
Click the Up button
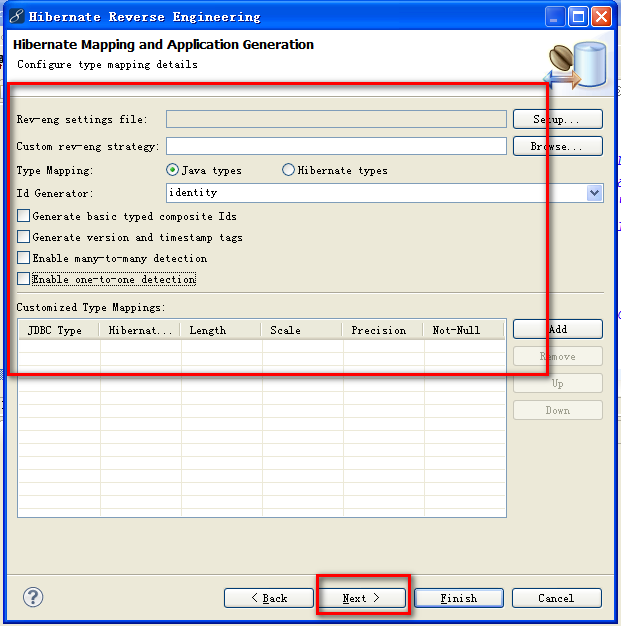[558, 383]
